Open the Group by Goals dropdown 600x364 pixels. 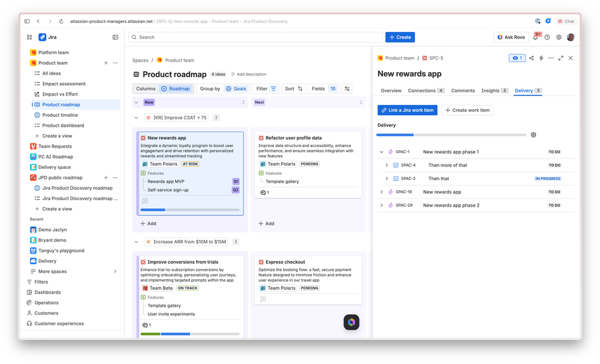tap(223, 89)
